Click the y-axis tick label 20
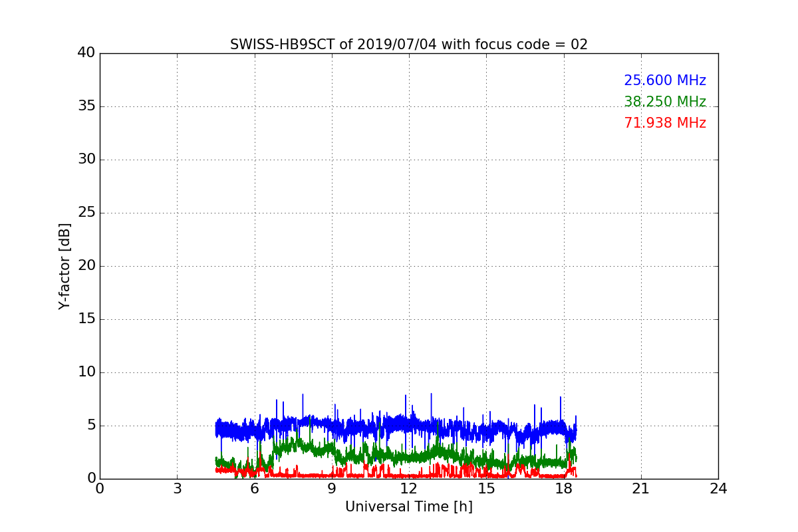Image resolution: width=798 pixels, height=532 pixels. click(86, 266)
